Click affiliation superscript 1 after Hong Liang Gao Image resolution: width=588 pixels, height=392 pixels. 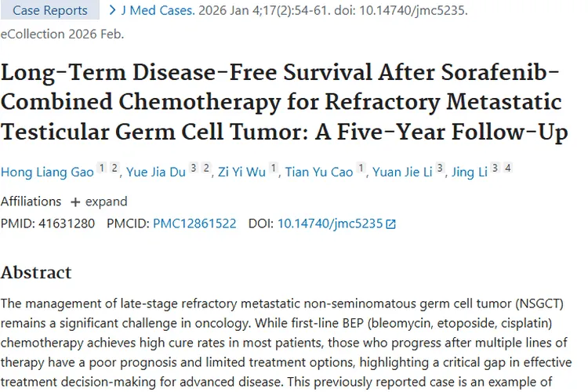click(101, 168)
